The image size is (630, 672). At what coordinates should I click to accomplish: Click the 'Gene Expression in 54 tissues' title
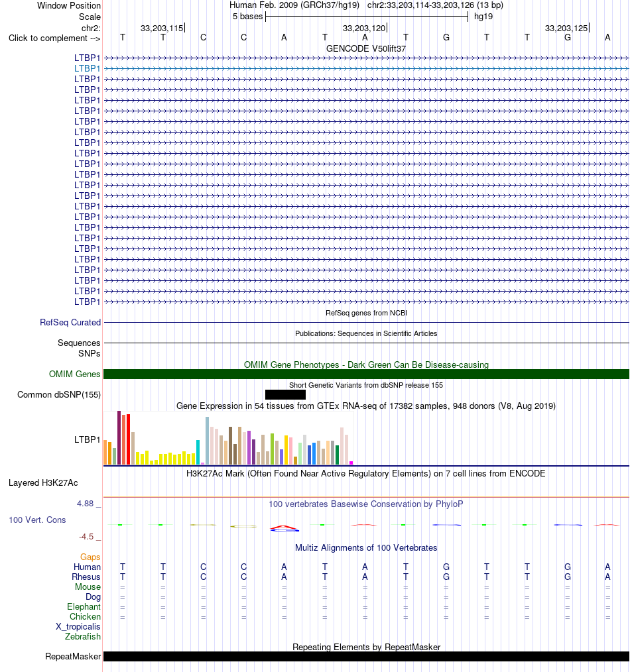click(366, 406)
